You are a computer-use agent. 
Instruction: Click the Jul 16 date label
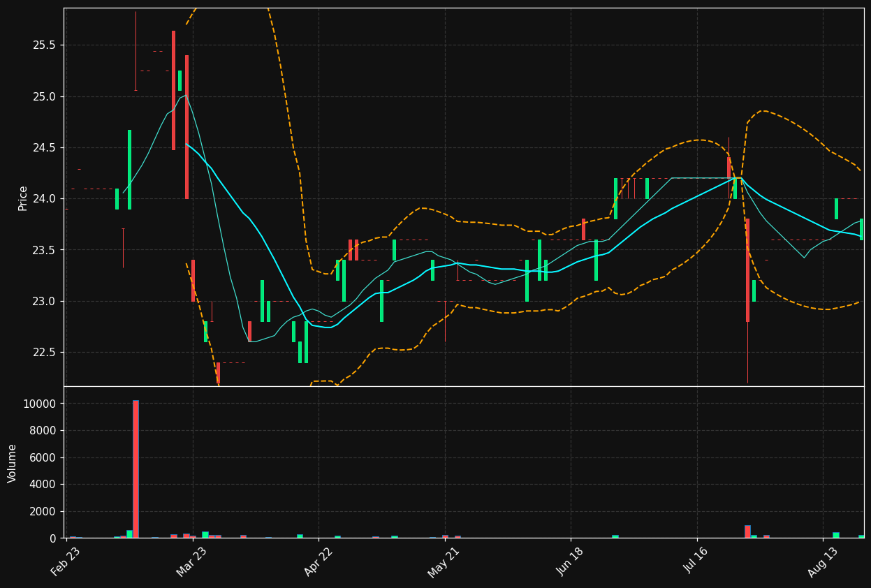pos(696,561)
